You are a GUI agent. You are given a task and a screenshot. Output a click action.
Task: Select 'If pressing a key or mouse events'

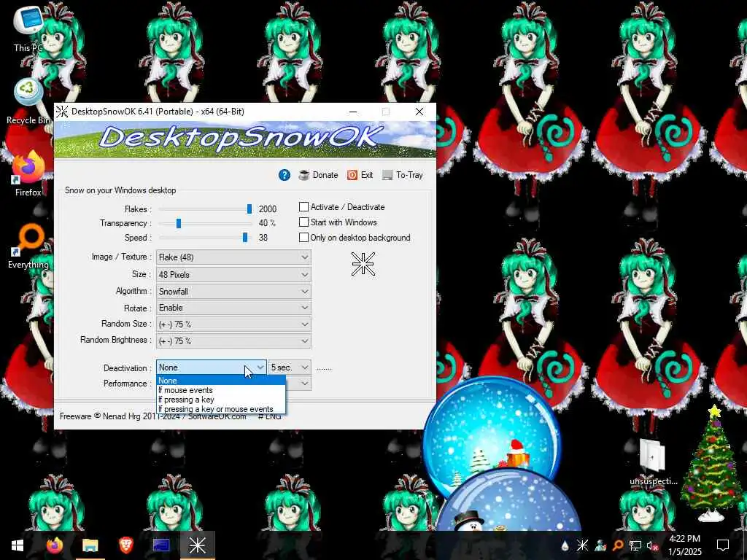(x=221, y=409)
